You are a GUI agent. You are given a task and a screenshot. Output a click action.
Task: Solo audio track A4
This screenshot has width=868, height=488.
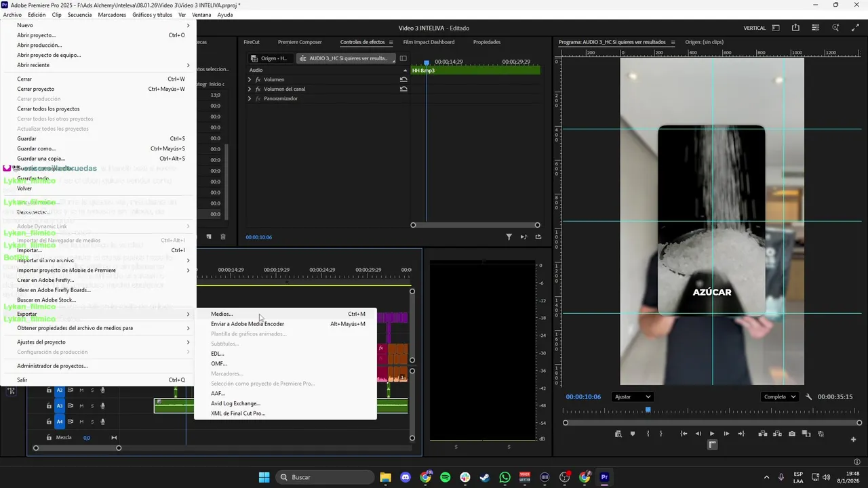92,422
